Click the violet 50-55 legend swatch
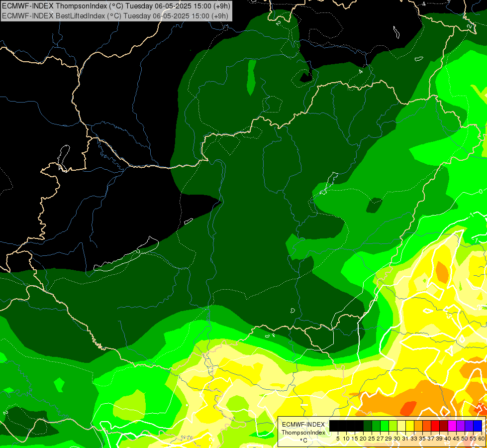 (x=469, y=426)
